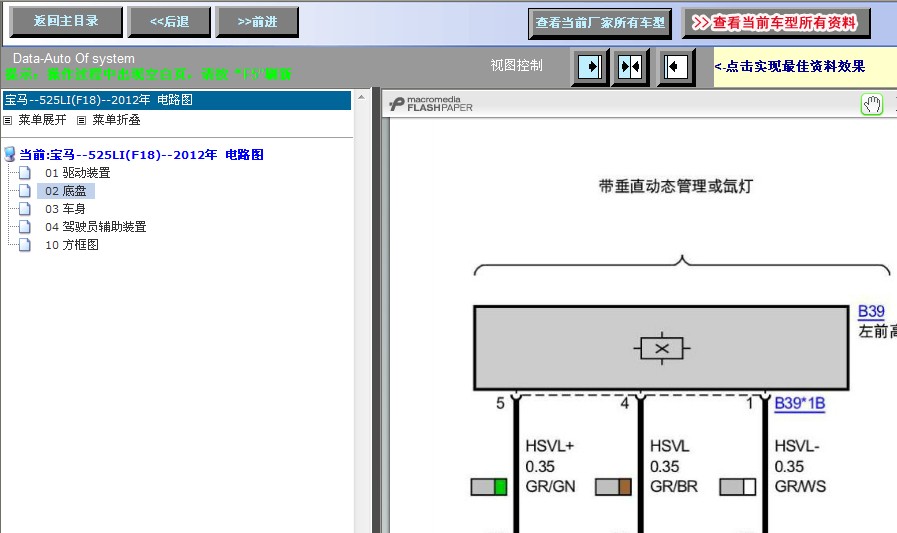897x533 pixels.
Task: Open 查看当前厂家所有车型
Action: point(600,23)
